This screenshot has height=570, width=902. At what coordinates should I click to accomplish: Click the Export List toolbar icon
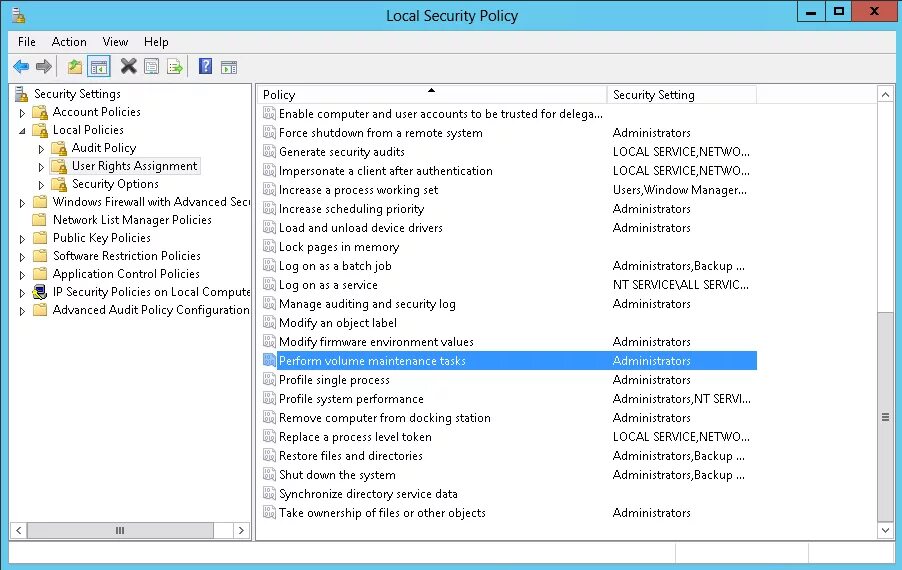(x=175, y=67)
